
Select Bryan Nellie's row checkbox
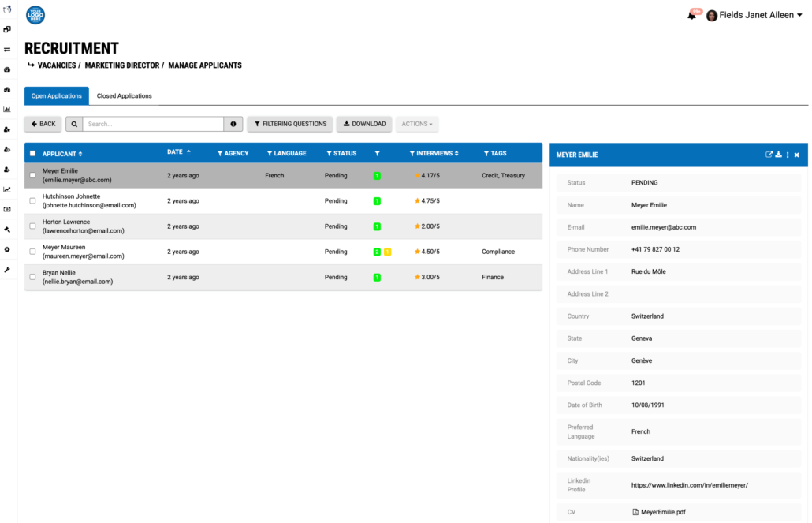32,277
